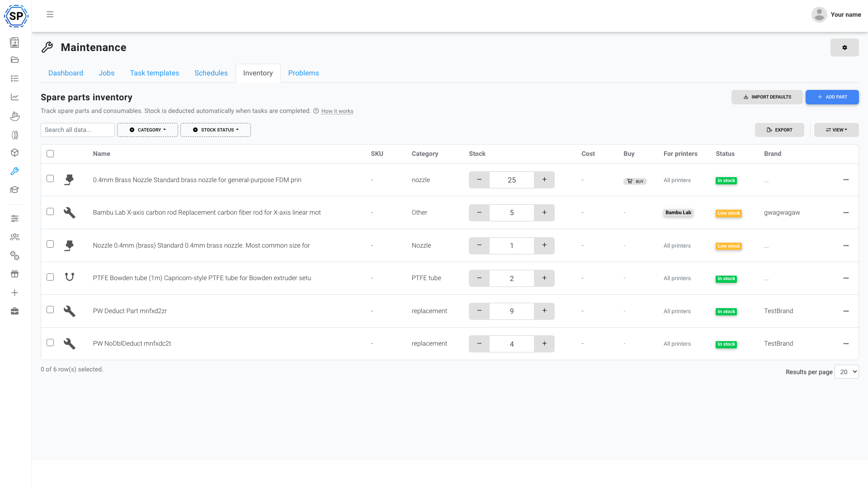
Task: Click the search all data input field
Action: (77, 130)
